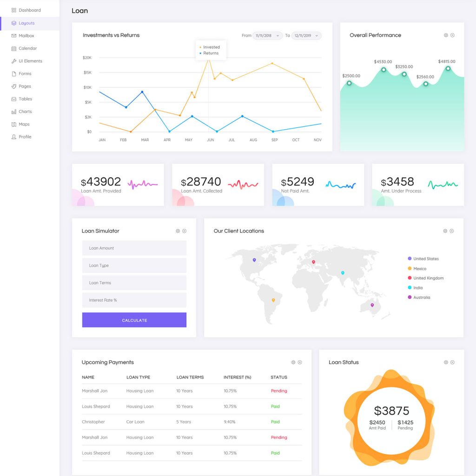Toggle United Kingdom in map legend
The width and height of the screenshot is (476, 476).
pos(428,278)
